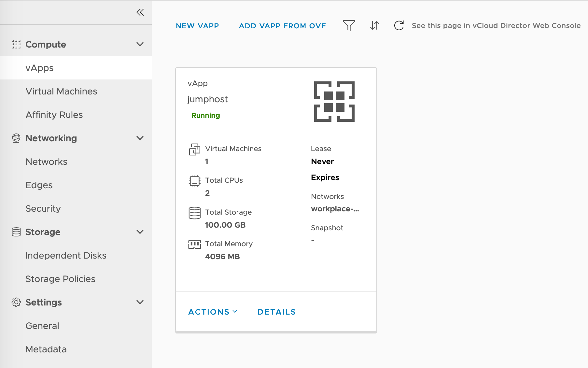Viewport: 588px width, 368px height.
Task: Click the jumphost vApp thumbnail icon
Action: [334, 102]
